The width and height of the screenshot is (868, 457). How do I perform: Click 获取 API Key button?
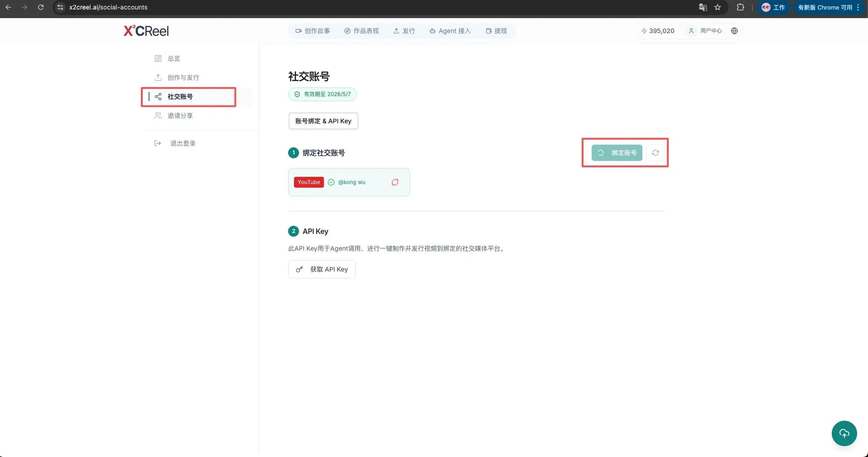click(x=322, y=269)
